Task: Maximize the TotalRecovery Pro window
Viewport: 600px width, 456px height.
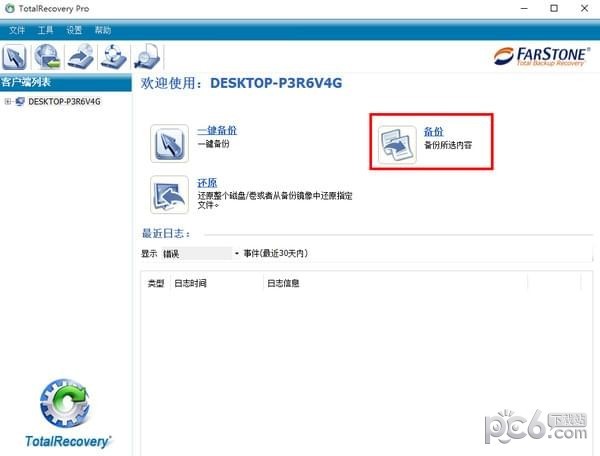Action: point(554,8)
